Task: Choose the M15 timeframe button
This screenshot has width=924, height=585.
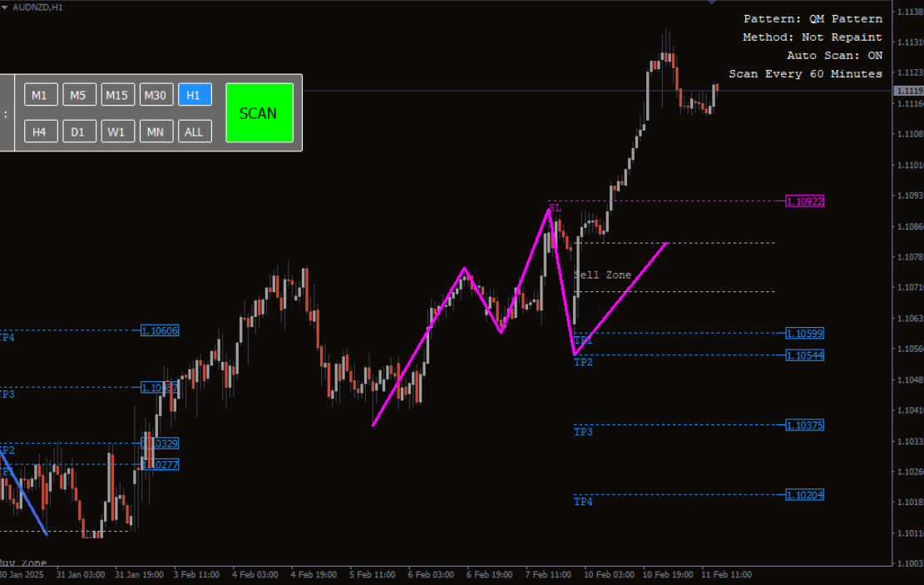Action: point(118,95)
